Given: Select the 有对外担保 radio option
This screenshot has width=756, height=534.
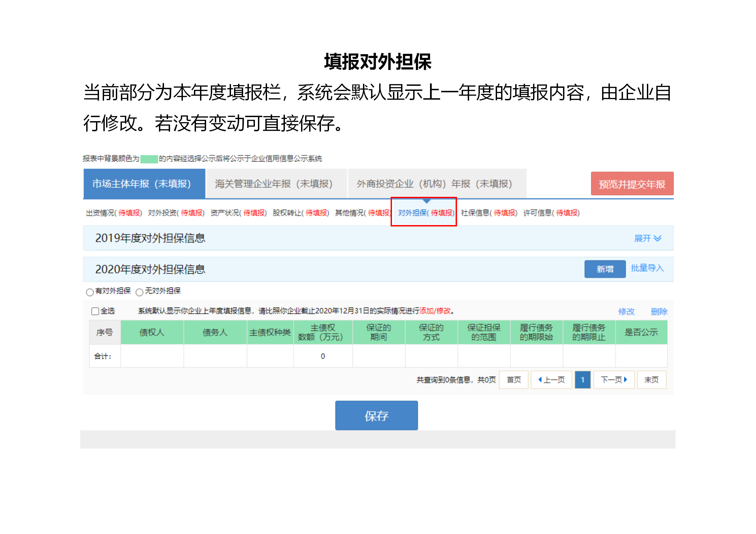Looking at the screenshot, I should point(90,292).
